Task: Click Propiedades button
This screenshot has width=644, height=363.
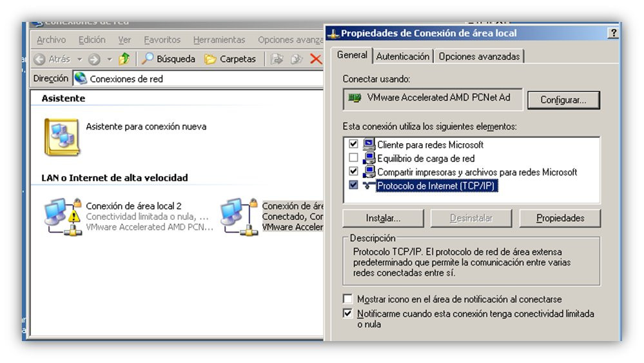Action: (x=560, y=218)
